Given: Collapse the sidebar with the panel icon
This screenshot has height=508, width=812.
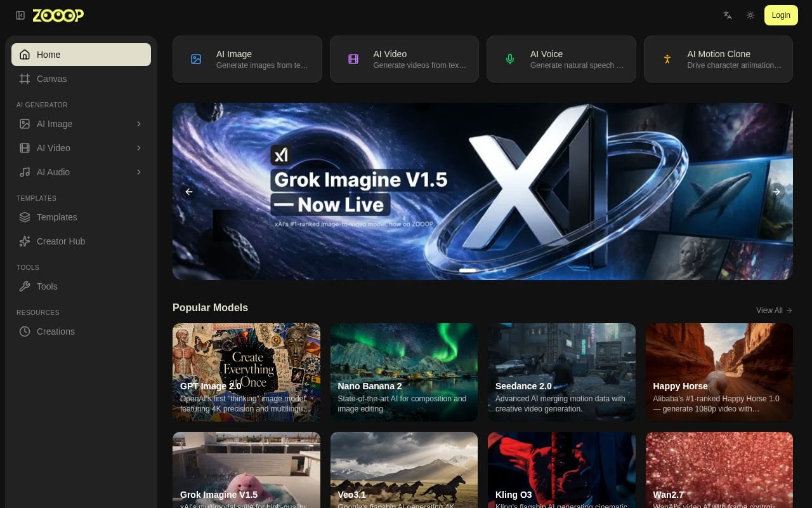Looking at the screenshot, I should [x=20, y=15].
